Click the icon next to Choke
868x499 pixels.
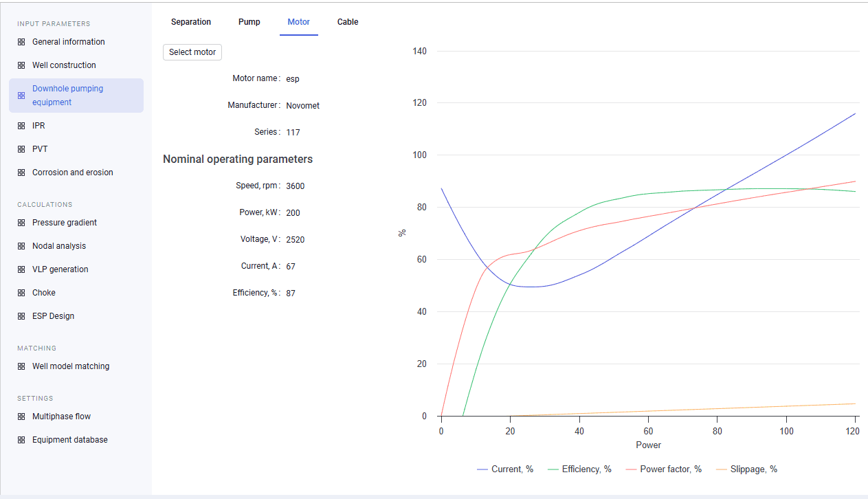(x=21, y=293)
